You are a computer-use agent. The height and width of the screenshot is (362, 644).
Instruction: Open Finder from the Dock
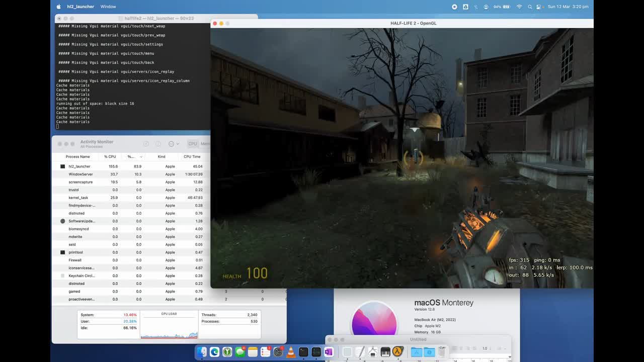click(x=202, y=352)
